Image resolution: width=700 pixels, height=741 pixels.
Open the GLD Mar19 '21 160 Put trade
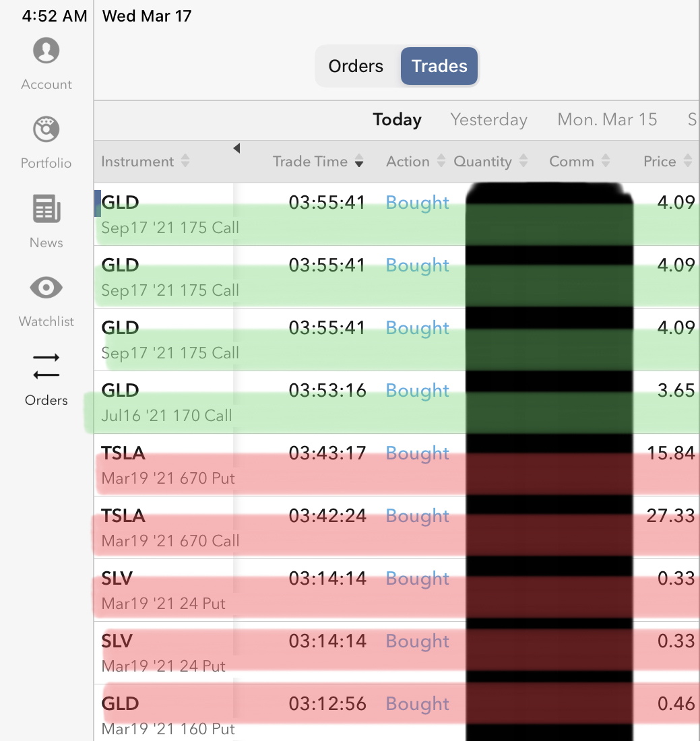click(x=269, y=715)
